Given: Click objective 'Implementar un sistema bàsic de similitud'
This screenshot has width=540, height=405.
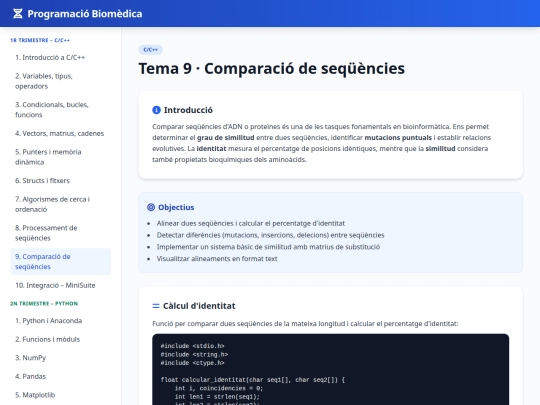Looking at the screenshot, I should coord(268,247).
